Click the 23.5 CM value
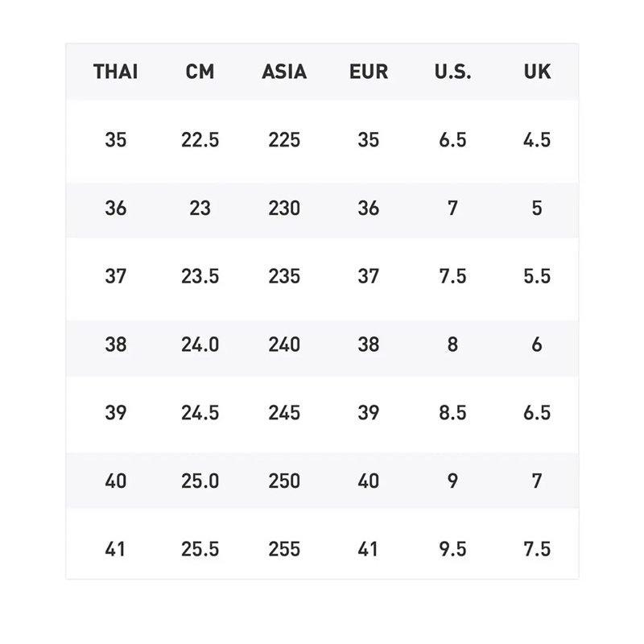 coord(200,276)
